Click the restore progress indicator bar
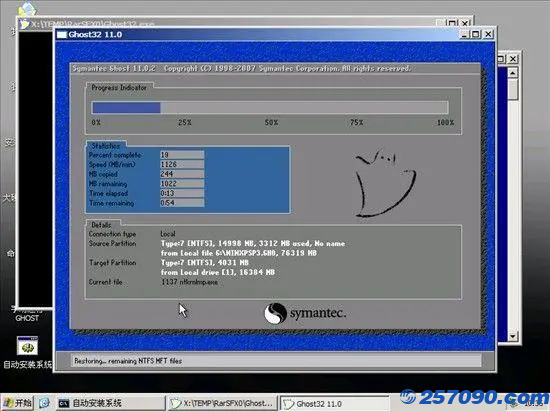Screen dimensions: 550x412 (269, 107)
